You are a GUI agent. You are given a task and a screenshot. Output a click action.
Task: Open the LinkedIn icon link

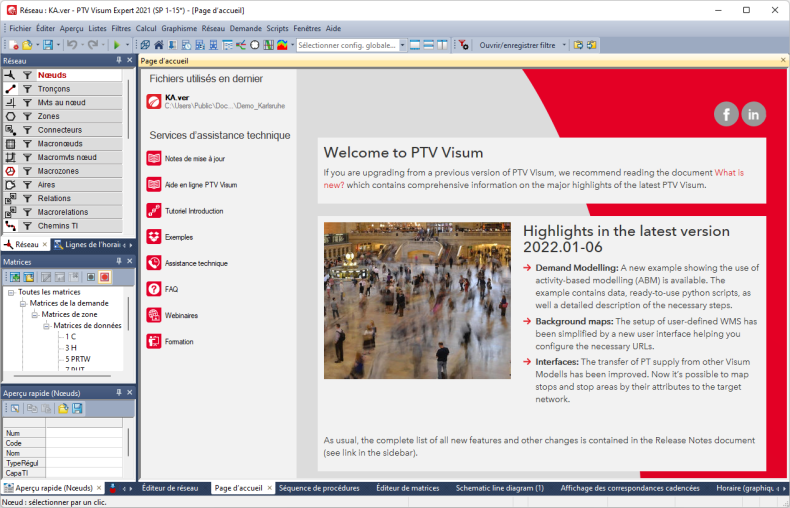pos(753,114)
